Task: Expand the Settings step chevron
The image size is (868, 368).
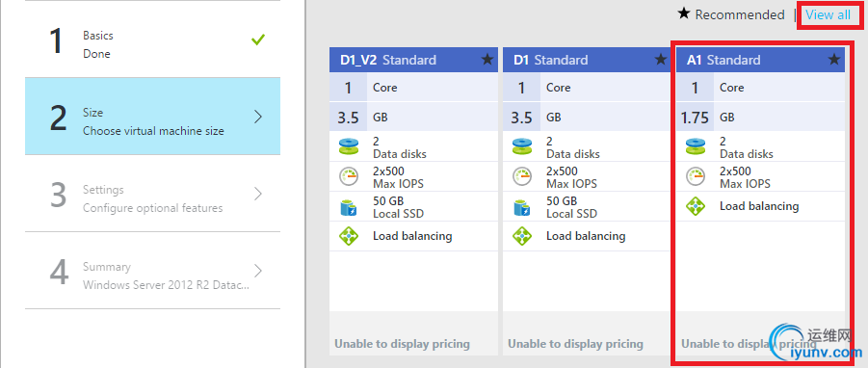Action: tap(258, 193)
